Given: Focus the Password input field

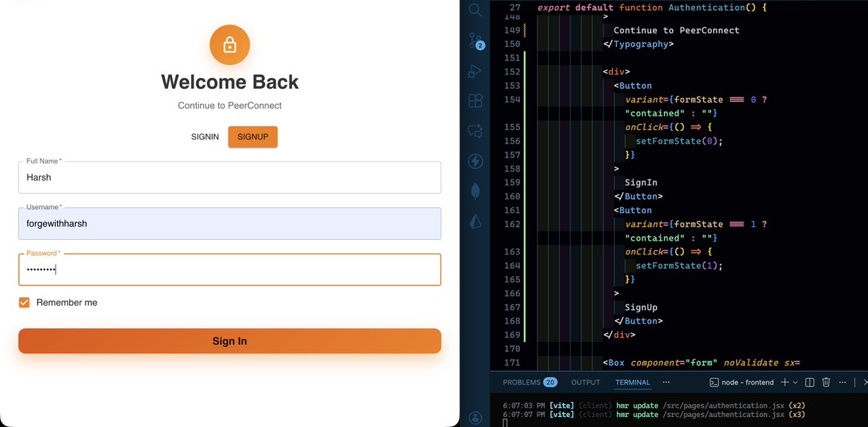Looking at the screenshot, I should [x=229, y=269].
